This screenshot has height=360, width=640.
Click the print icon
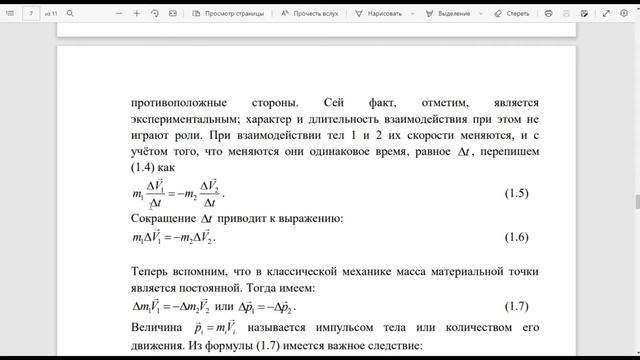tap(549, 13)
